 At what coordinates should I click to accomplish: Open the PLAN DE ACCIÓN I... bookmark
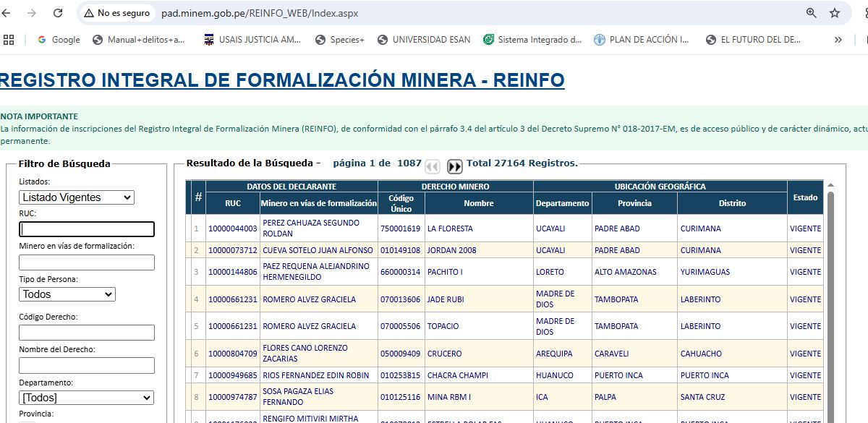click(642, 40)
